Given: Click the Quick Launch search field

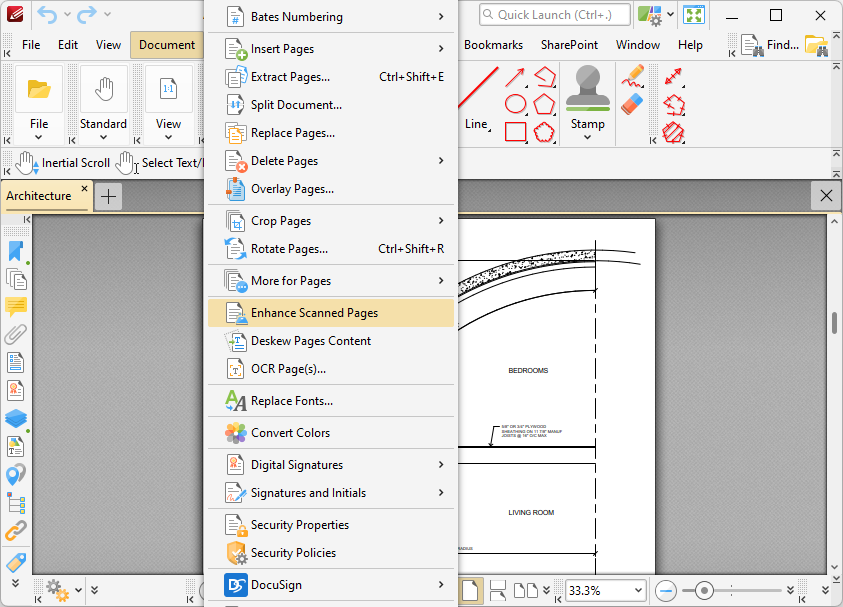Looking at the screenshot, I should [x=554, y=14].
